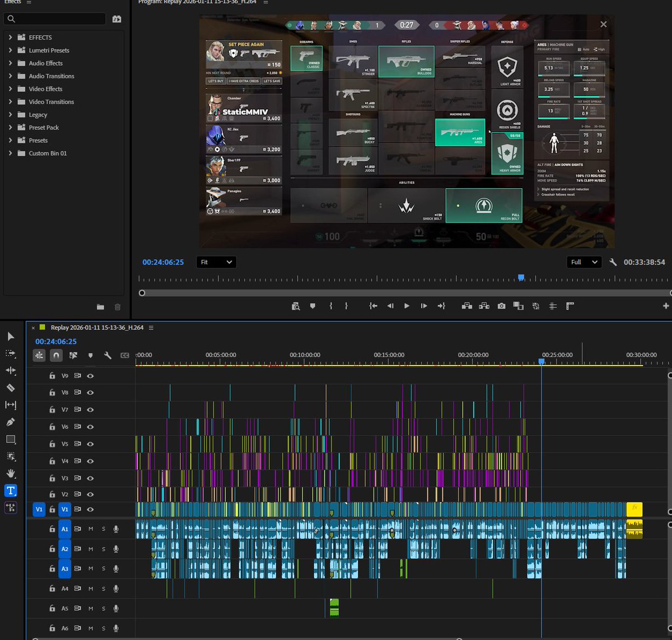Open the Effects panel menu

point(29,2)
